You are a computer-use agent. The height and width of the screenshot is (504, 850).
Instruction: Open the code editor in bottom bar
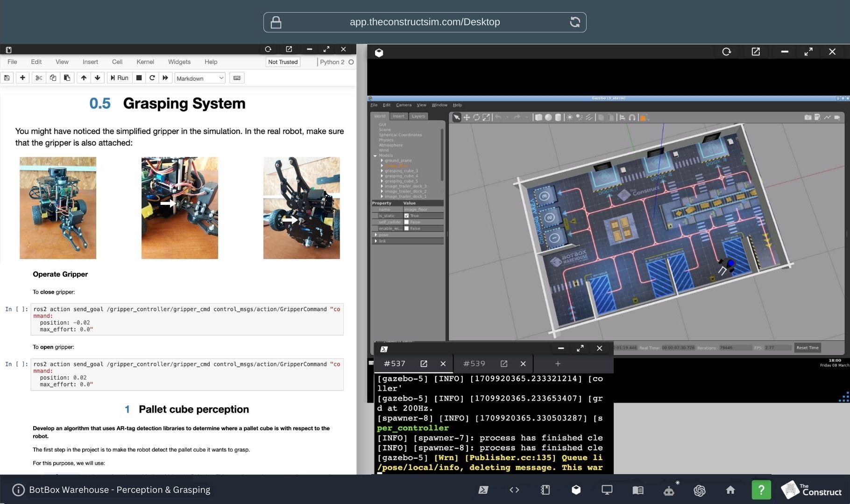click(514, 490)
